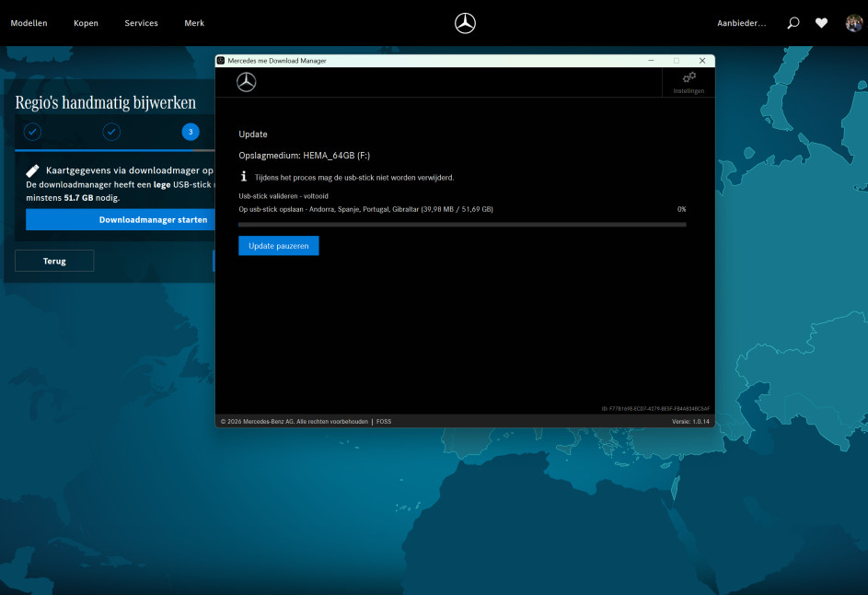
Task: Open the FOSS link in footer
Action: pos(384,422)
